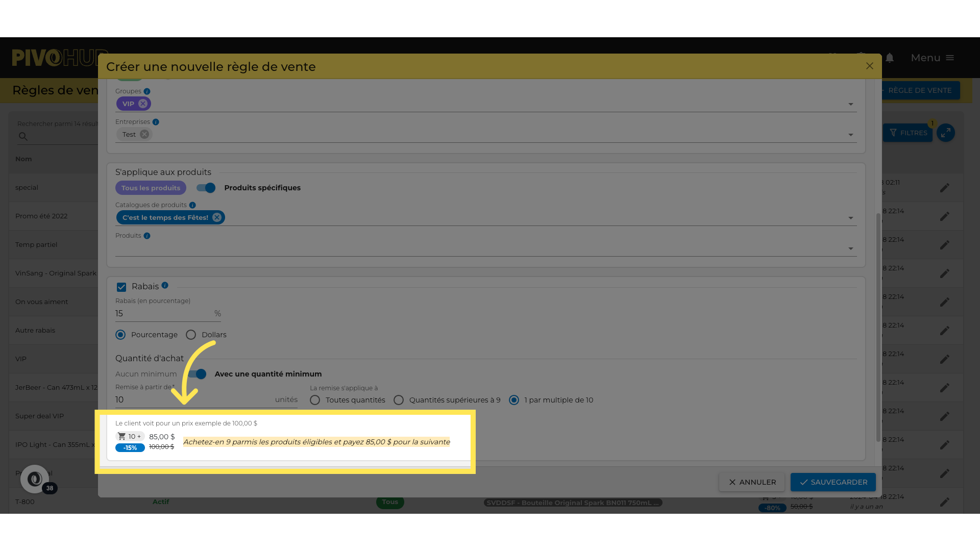Open the Entreprises dropdown arrow

(850, 135)
